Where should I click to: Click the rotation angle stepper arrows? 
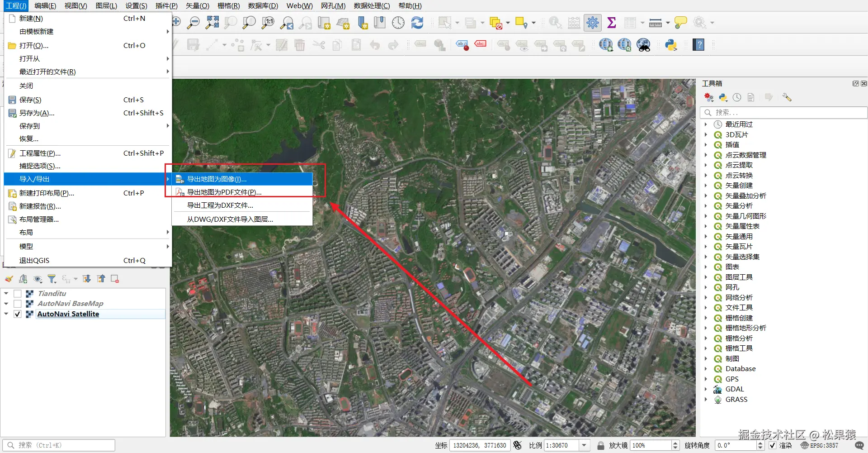pyautogui.click(x=760, y=445)
